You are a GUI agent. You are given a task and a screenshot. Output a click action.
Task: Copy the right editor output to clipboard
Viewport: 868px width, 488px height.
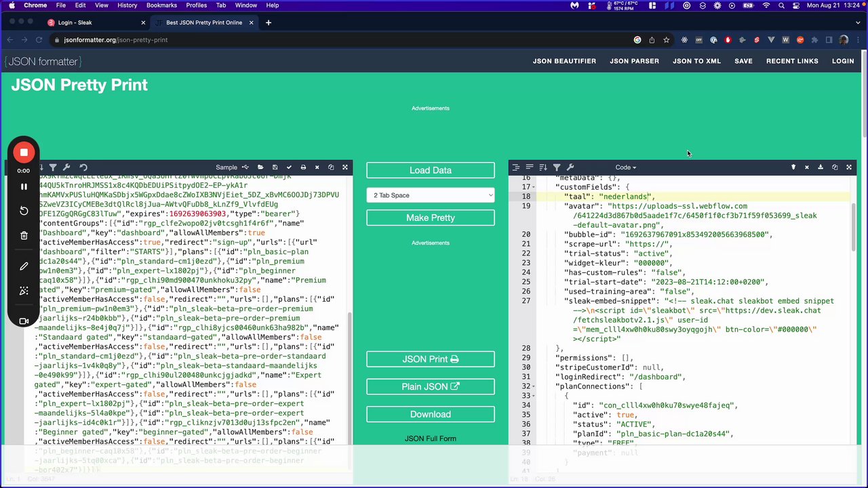pos(835,167)
